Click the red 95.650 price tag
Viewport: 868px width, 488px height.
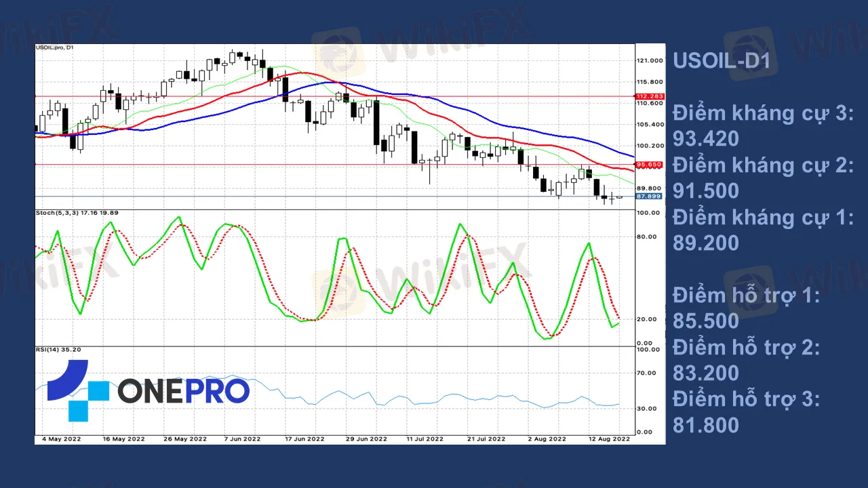[x=648, y=165]
